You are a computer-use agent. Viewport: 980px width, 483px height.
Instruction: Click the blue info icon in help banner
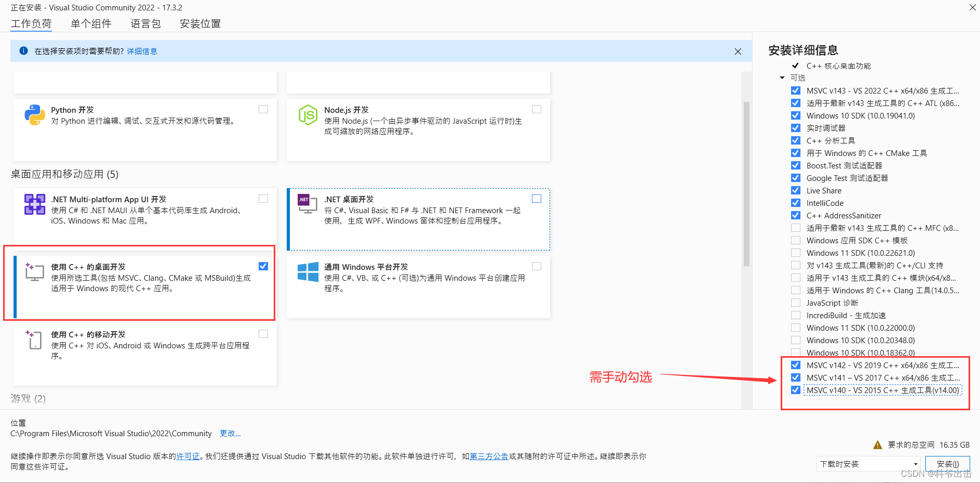coord(23,51)
